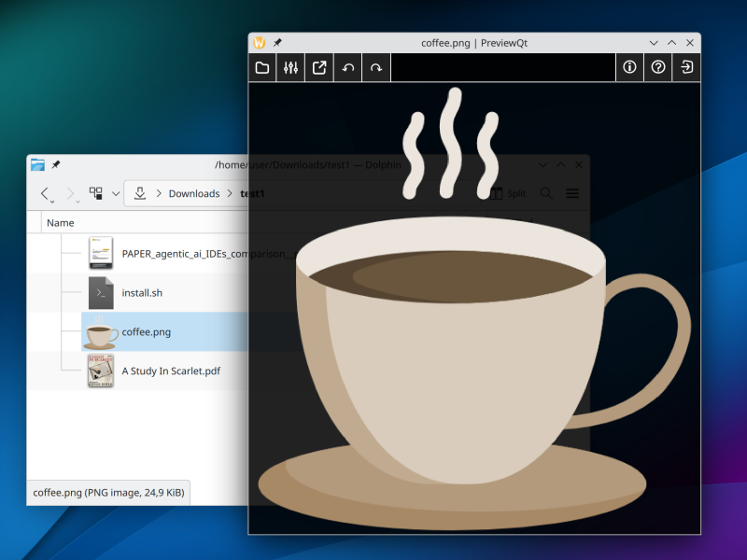Show image information in PreviewQt
747x560 pixels.
coord(628,67)
